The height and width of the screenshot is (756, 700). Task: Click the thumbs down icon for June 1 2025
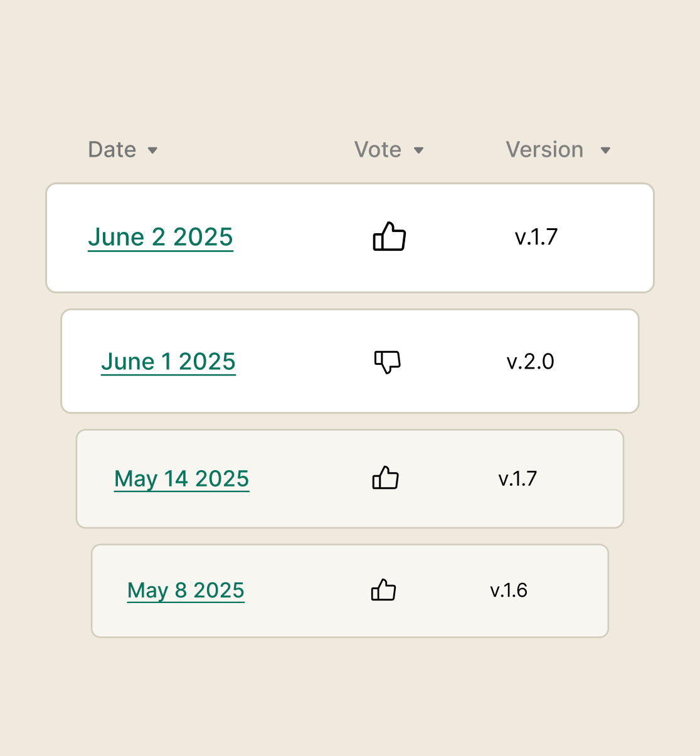[x=387, y=361]
